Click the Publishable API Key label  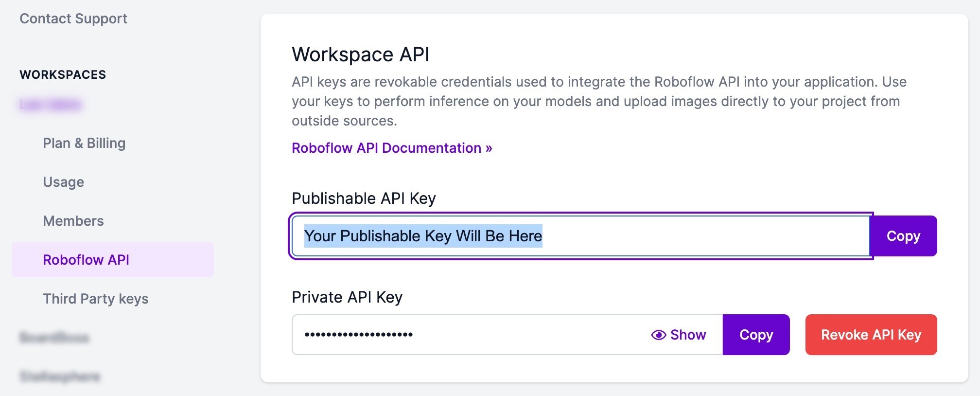(364, 198)
